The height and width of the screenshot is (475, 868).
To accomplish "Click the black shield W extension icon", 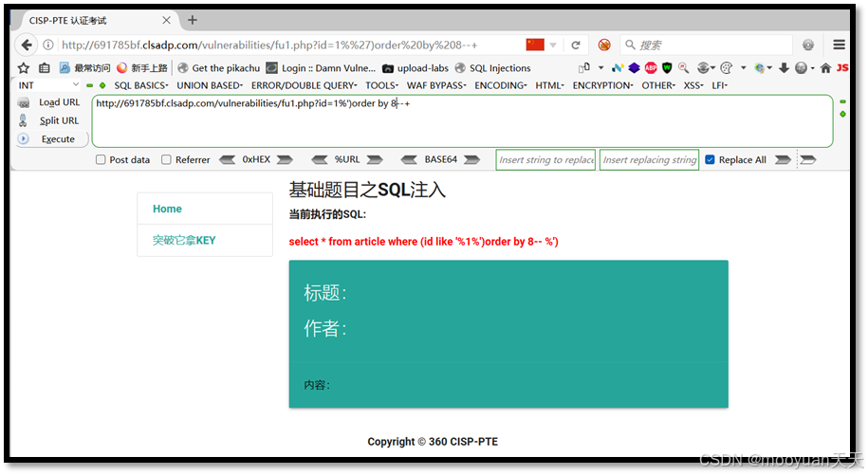I will (x=667, y=68).
